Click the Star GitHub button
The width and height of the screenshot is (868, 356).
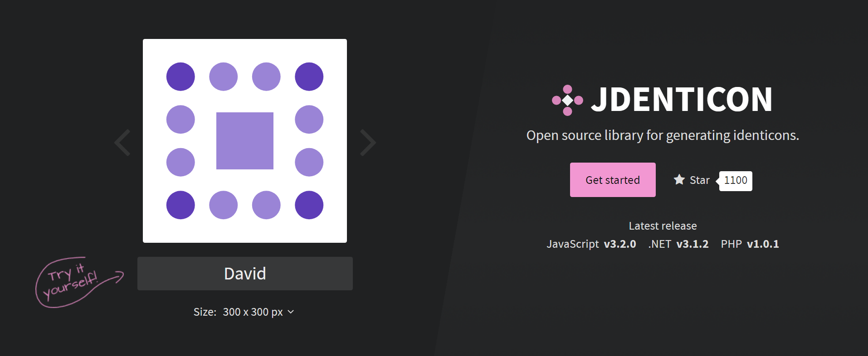pos(692,180)
